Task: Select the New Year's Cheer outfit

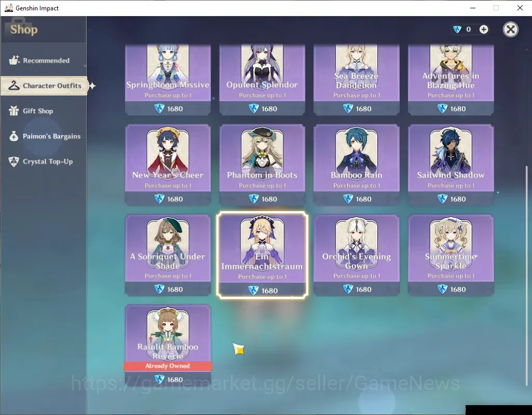Action: tap(168, 165)
